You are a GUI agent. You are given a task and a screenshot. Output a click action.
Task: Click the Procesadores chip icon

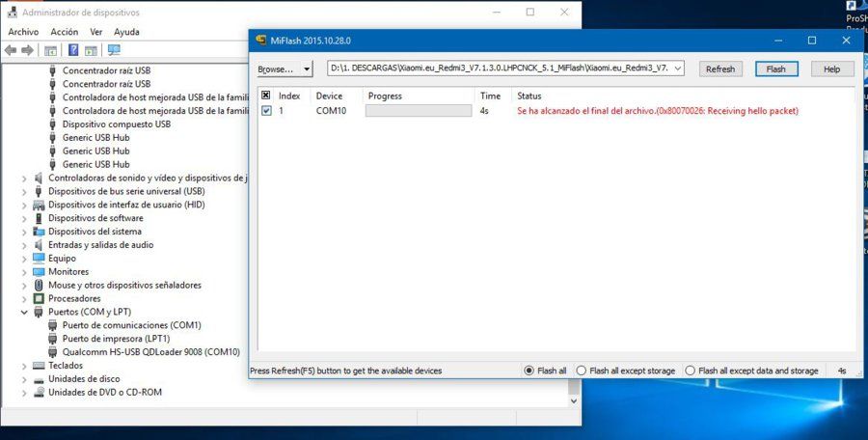point(39,299)
